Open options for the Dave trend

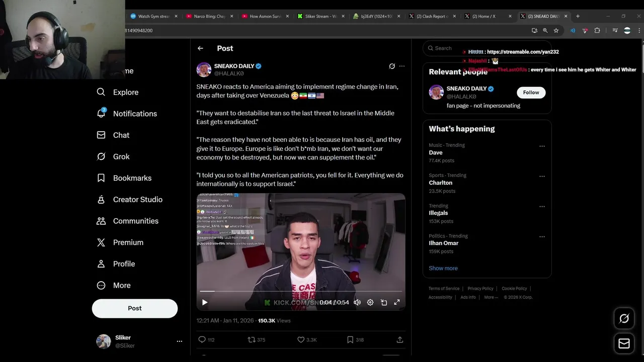[x=542, y=146]
